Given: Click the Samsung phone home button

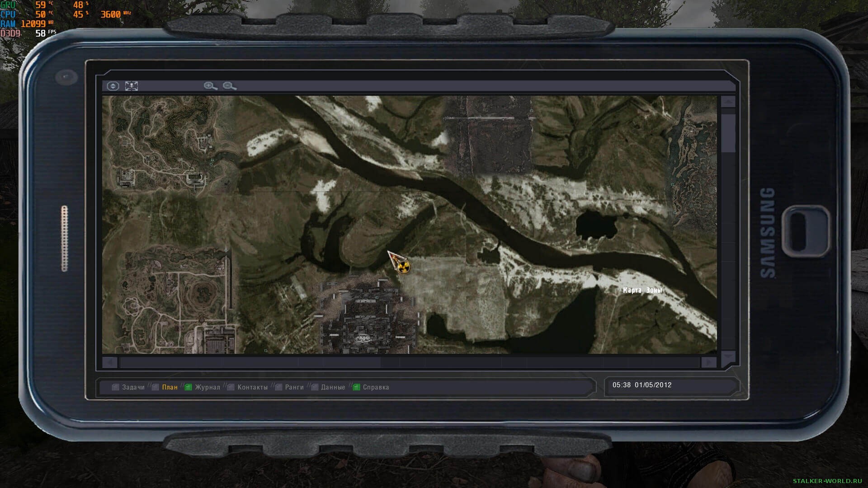Looking at the screenshot, I should tap(807, 231).
